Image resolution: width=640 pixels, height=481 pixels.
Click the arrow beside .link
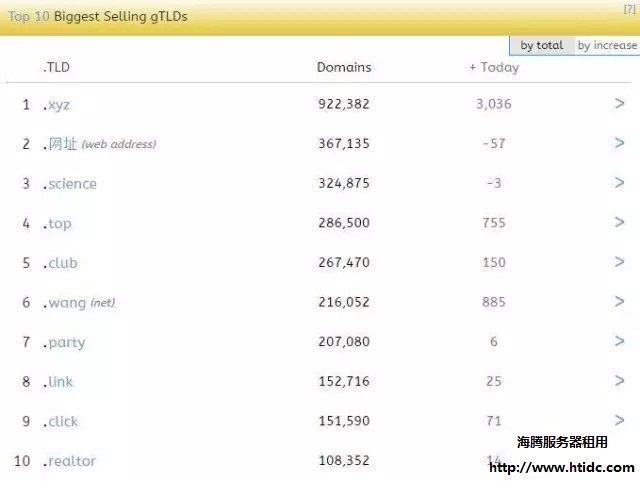tap(620, 381)
